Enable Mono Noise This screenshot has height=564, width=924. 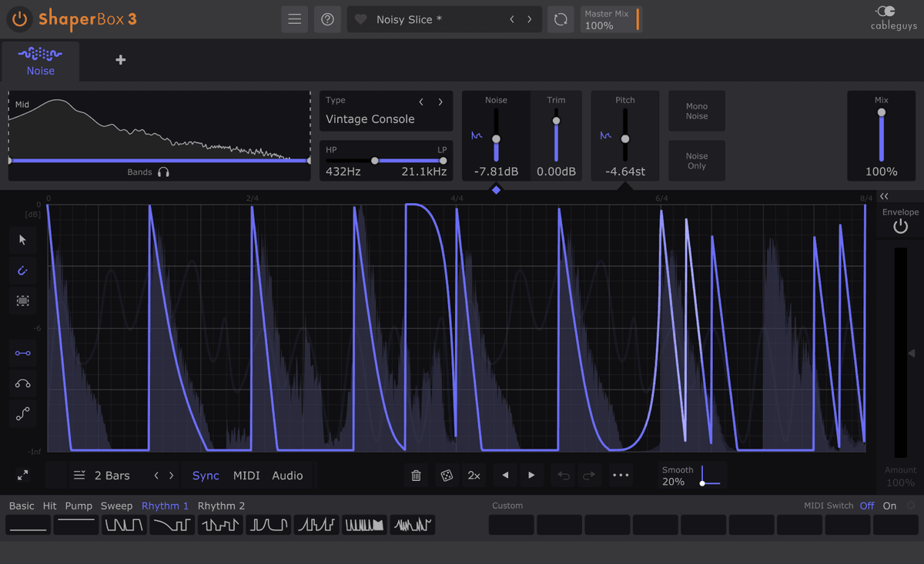696,111
